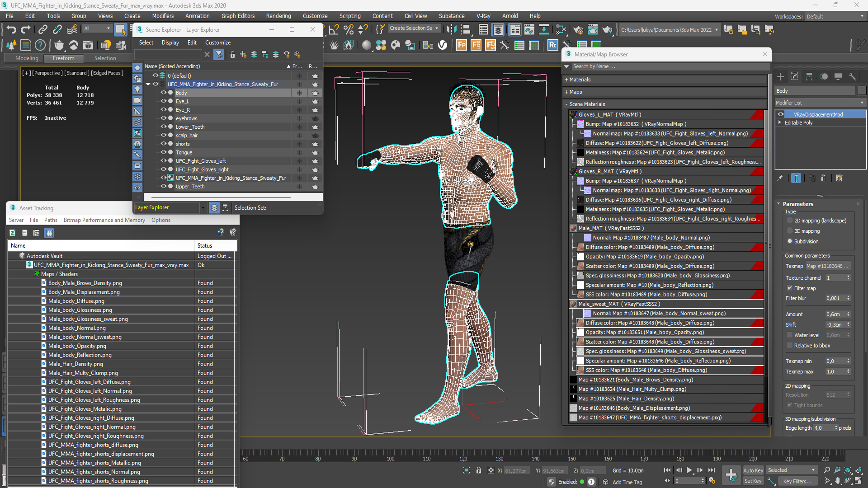Collapse the UFC_MMA_Fighter layer in Scene Explorer
868x488 pixels.
pos(148,84)
